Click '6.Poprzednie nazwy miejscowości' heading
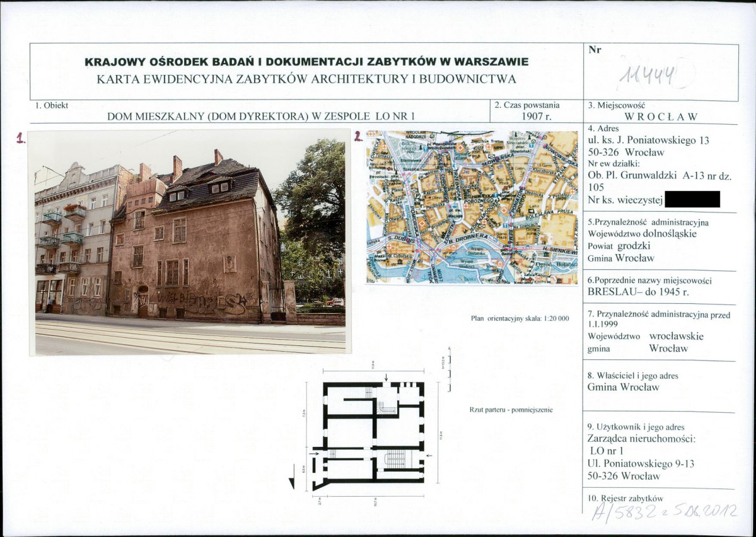The width and height of the screenshot is (756, 537). [x=649, y=280]
